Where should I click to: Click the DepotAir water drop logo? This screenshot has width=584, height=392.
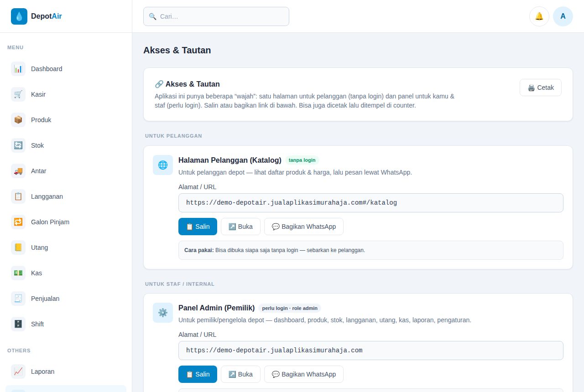(x=19, y=16)
